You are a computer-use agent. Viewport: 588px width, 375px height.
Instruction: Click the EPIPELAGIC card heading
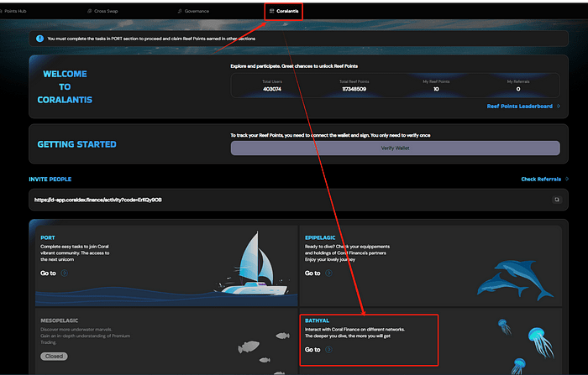320,237
